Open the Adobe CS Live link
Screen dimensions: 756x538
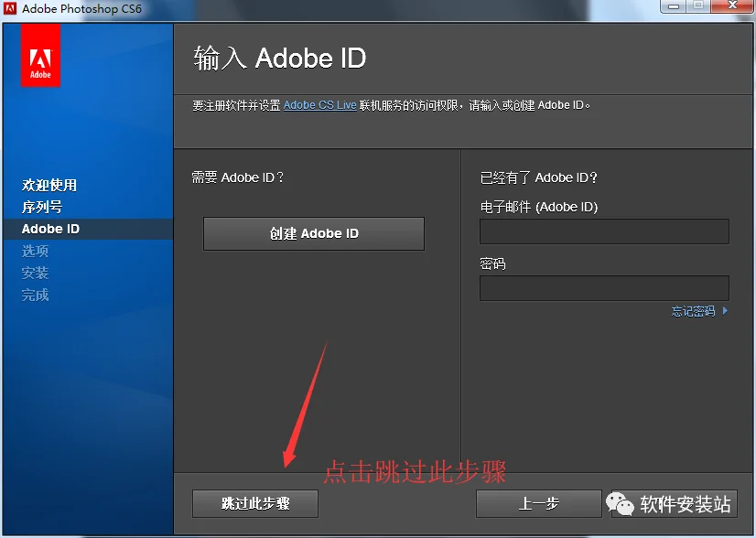(x=319, y=105)
